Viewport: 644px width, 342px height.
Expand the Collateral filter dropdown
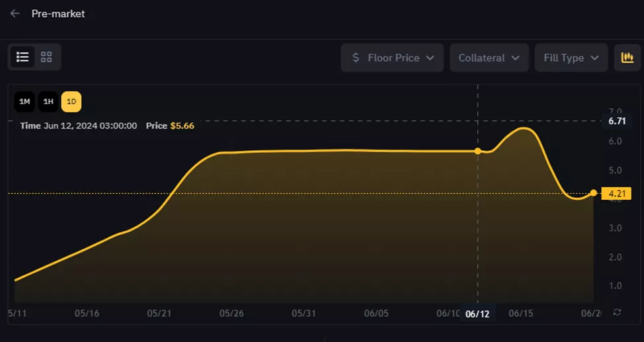pyautogui.click(x=489, y=58)
